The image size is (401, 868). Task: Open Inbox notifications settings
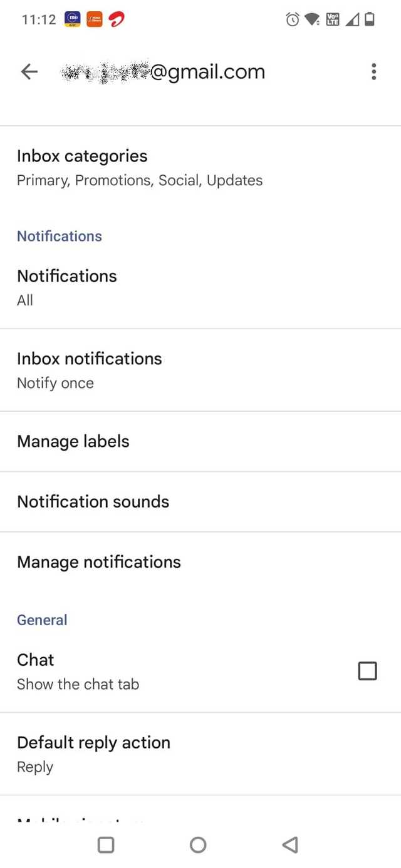(x=90, y=370)
